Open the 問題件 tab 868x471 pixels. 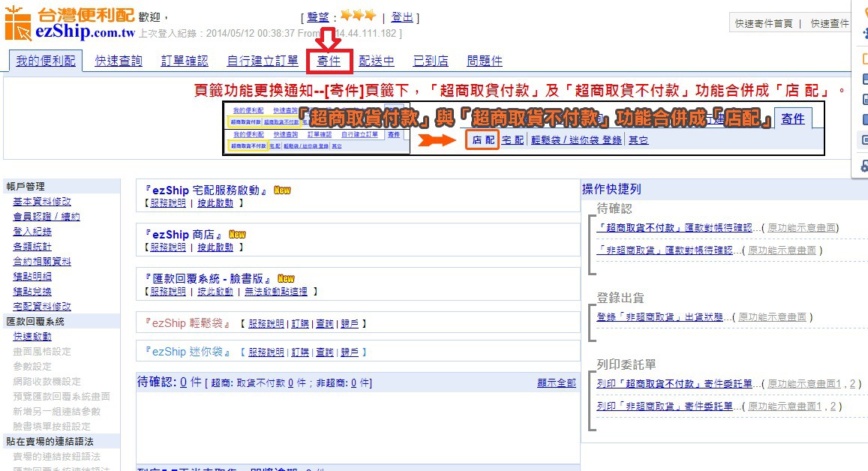point(485,61)
